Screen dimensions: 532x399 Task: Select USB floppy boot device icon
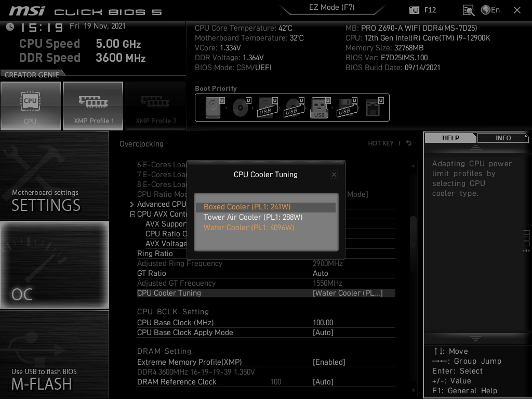(347, 108)
